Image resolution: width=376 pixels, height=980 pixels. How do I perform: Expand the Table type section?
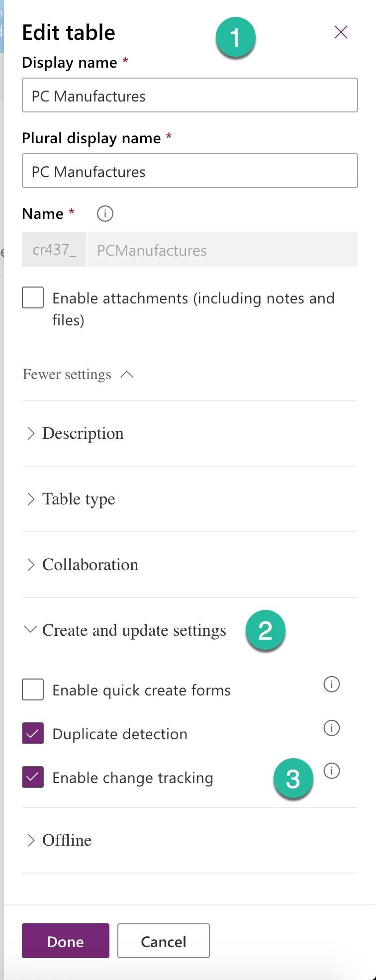pyautogui.click(x=189, y=499)
